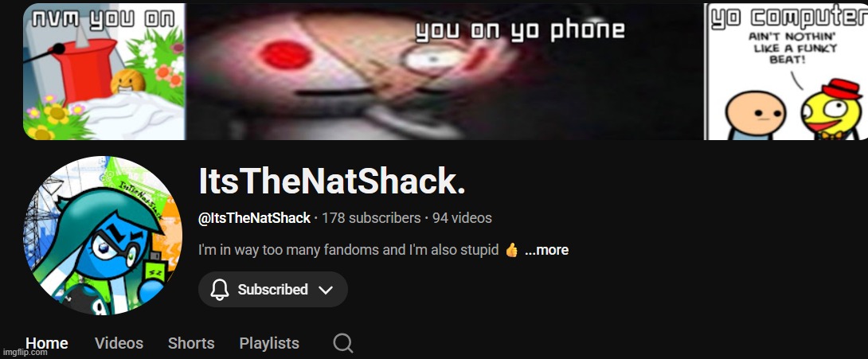Click the 94 videos count text
This screenshot has width=868, height=359.
[x=462, y=218]
